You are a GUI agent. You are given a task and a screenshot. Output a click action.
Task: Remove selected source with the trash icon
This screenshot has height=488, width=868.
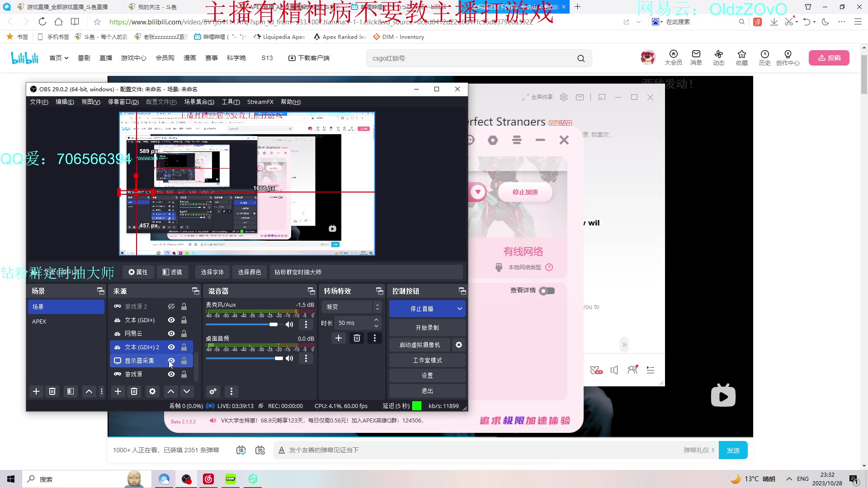pos(134,391)
